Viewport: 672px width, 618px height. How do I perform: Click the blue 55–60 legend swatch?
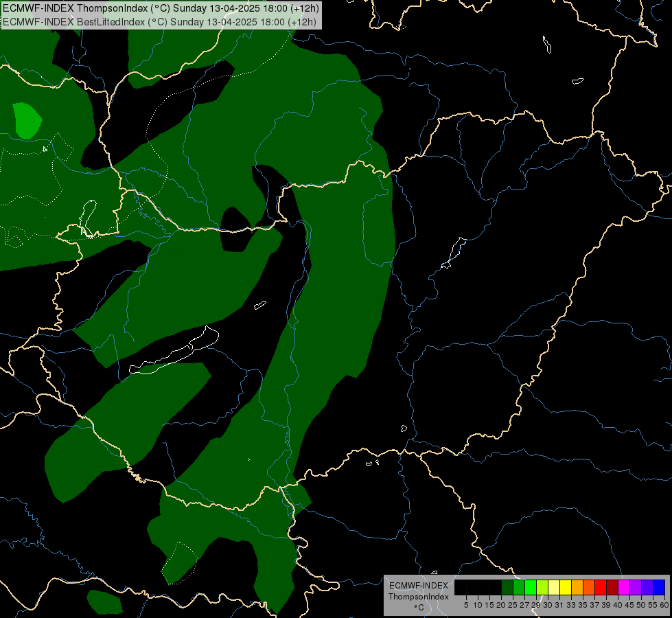point(659,587)
